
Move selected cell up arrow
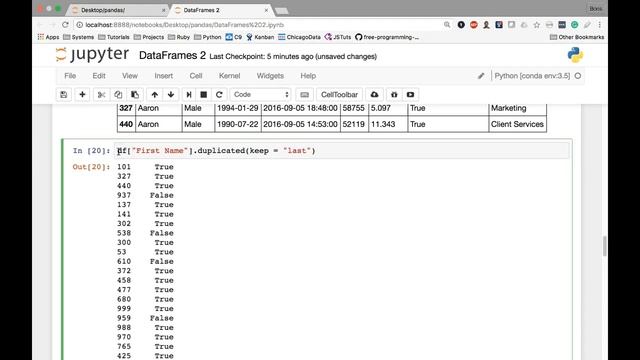pyautogui.click(x=154, y=95)
